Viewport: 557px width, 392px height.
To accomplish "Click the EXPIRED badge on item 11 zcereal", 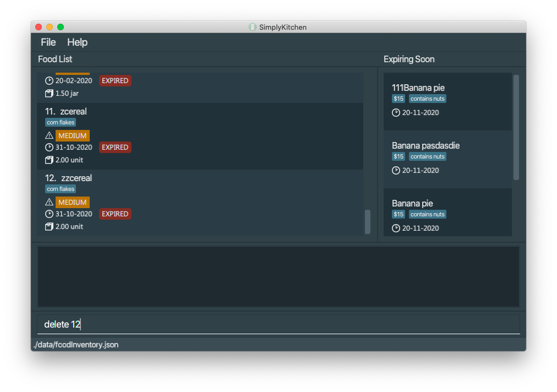I will [115, 147].
